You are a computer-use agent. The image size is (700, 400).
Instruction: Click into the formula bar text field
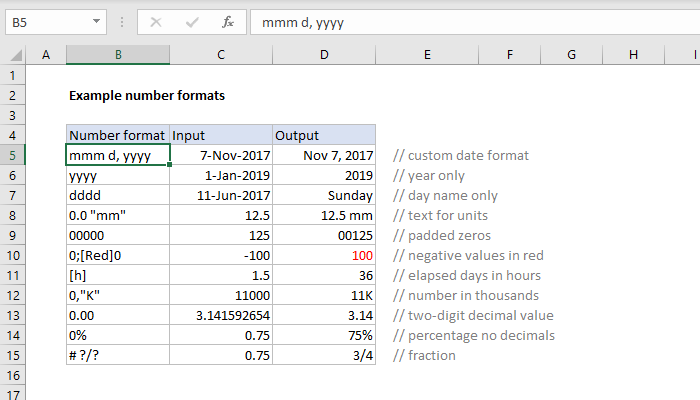click(x=475, y=22)
